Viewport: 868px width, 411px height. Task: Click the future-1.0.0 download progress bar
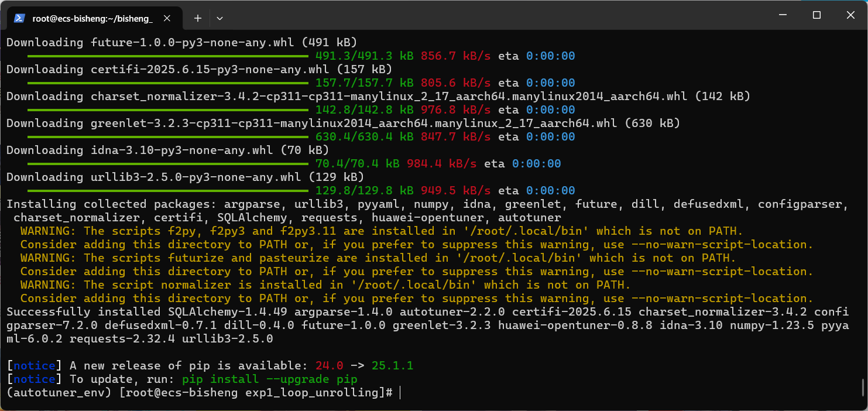167,56
